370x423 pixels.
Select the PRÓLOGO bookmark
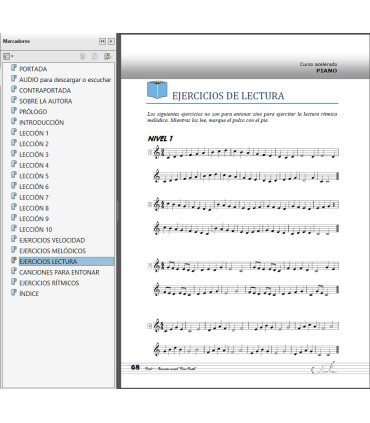tap(33, 112)
